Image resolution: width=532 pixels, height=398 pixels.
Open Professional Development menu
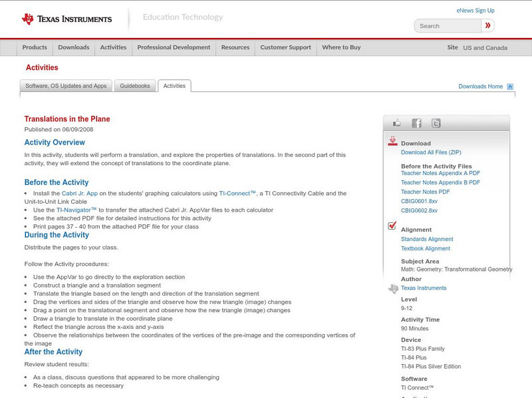tap(174, 47)
